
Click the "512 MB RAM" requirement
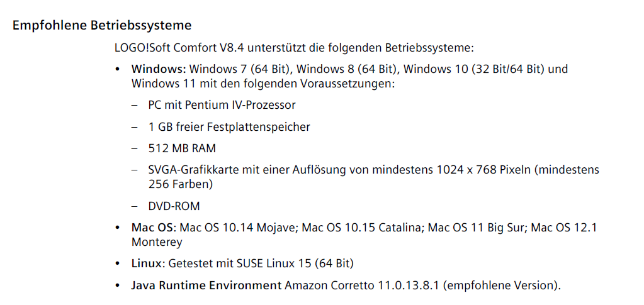(182, 149)
